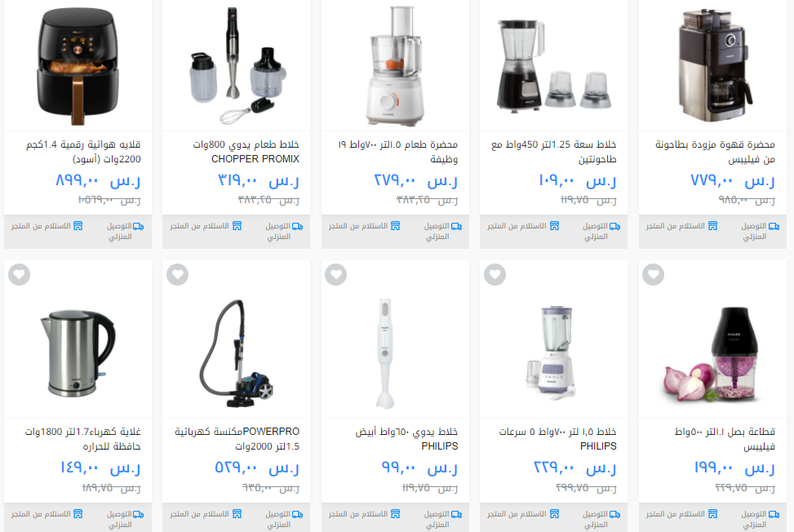The image size is (794, 532).
Task: Open the black air fryer product image
Action: pos(78,66)
